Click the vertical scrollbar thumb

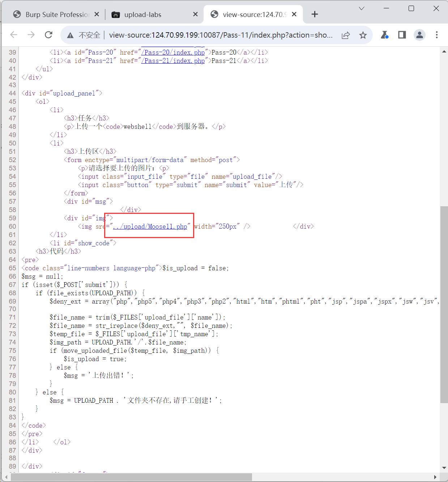coord(444,304)
